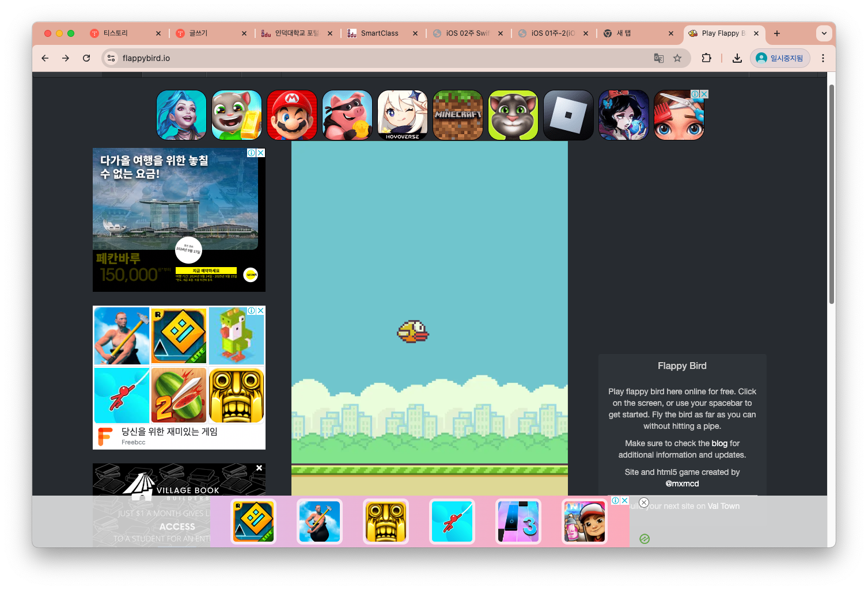Open a new tab with the plus button
This screenshot has width=868, height=590.
[777, 33]
